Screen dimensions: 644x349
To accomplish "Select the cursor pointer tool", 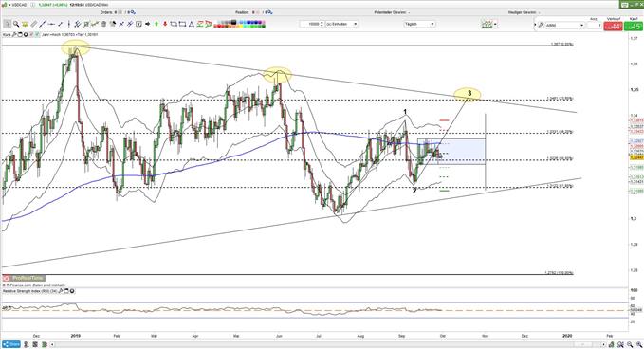I will (7, 24).
